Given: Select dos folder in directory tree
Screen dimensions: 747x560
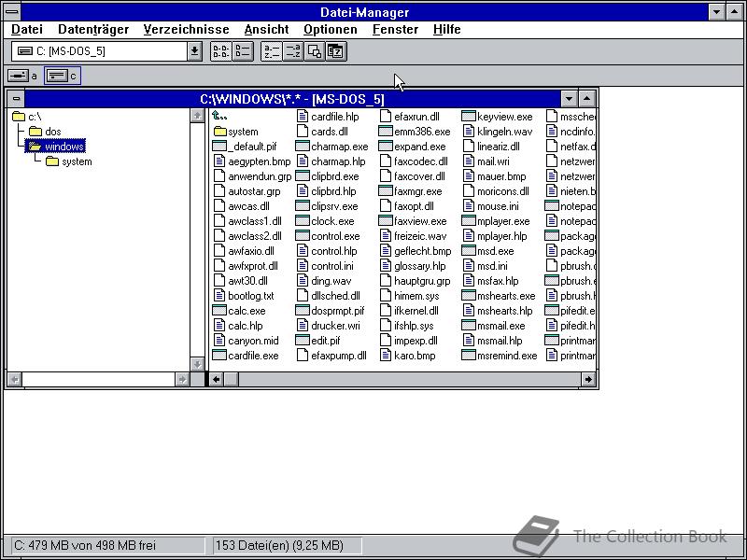Looking at the screenshot, I should click(45, 132).
